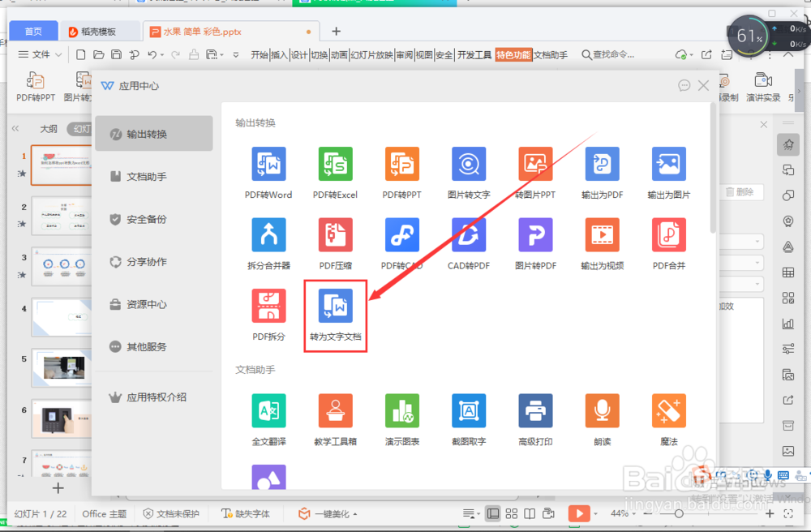Launch the 截图取字 tool
The height and width of the screenshot is (532, 811).
pyautogui.click(x=469, y=419)
